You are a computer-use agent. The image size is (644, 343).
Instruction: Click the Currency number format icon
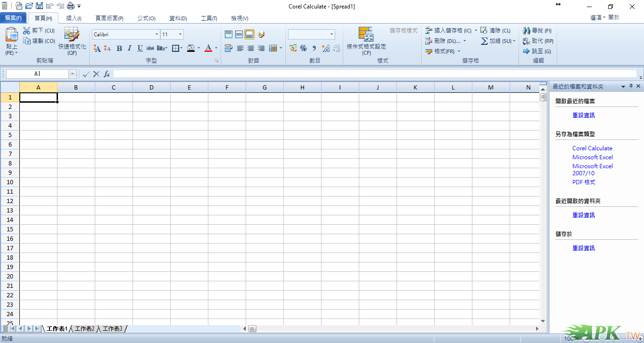click(x=293, y=48)
